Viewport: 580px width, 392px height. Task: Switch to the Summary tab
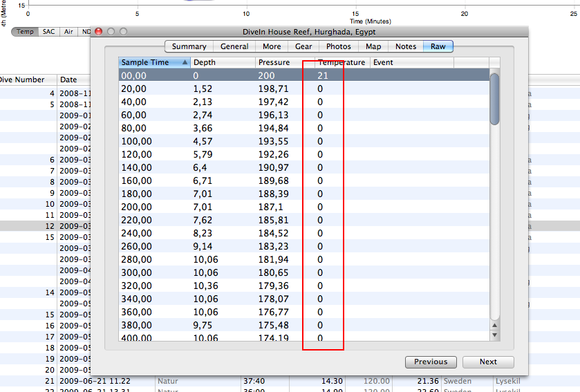[x=189, y=46]
